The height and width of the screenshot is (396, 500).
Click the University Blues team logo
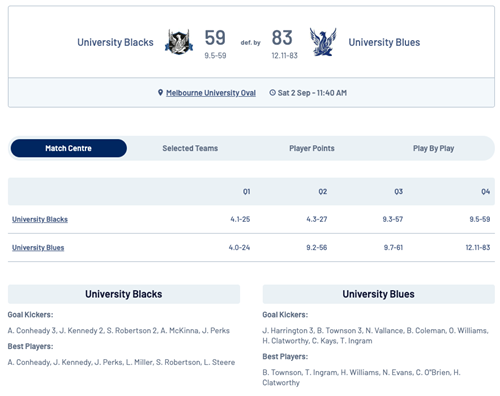323,42
